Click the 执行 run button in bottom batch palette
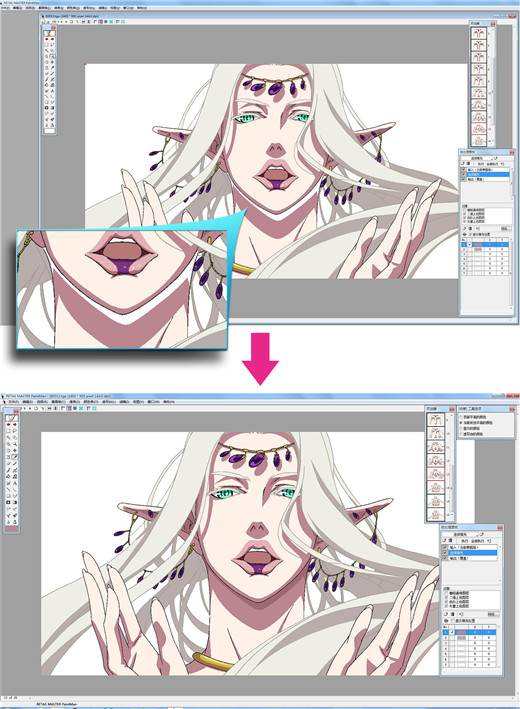 (465, 541)
